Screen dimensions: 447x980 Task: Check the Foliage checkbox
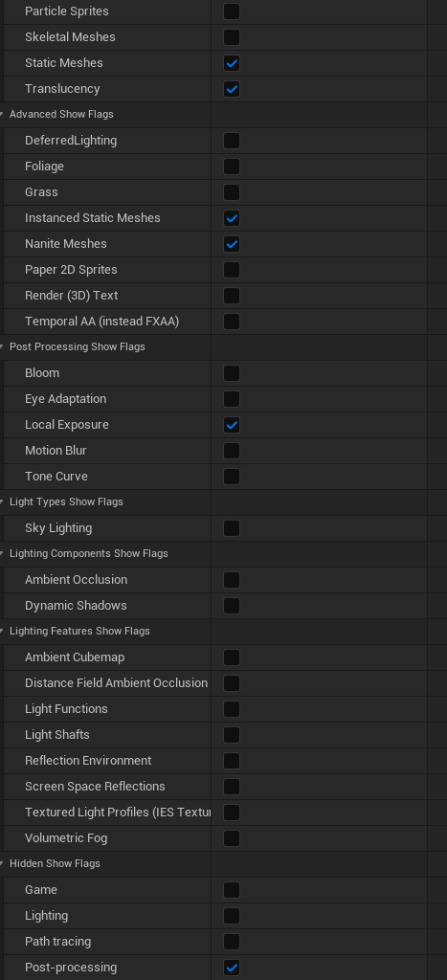pos(232,167)
